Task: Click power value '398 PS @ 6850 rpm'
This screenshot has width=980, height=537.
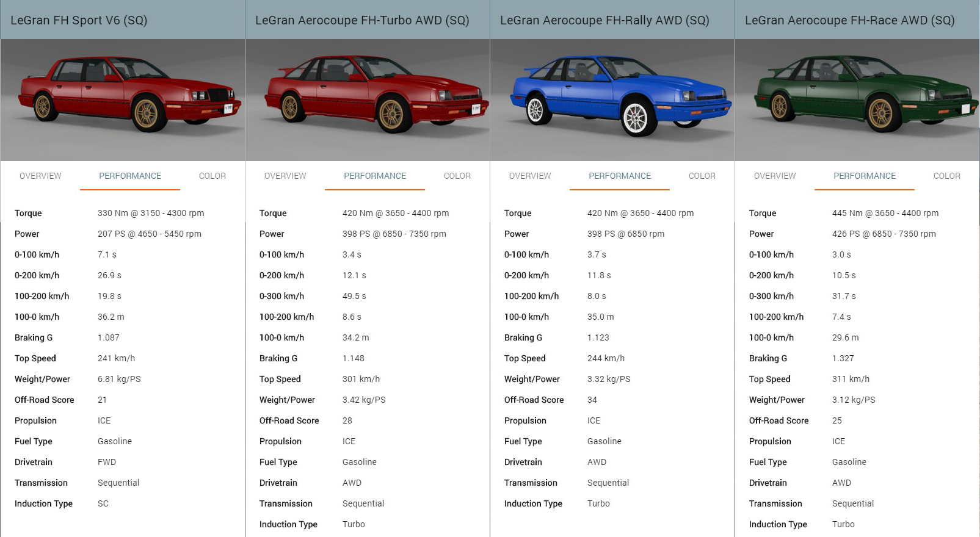Action: coord(626,234)
